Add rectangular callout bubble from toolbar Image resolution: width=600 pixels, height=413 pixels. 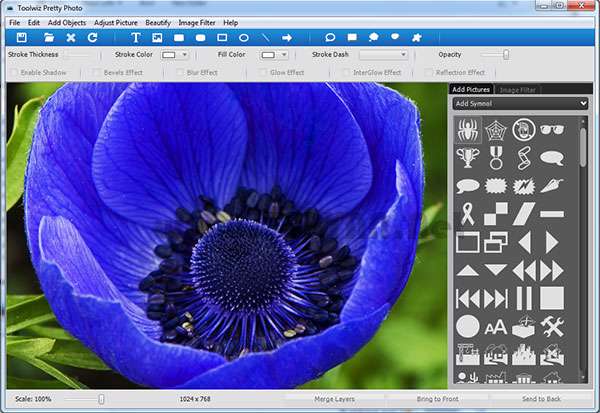[x=352, y=38]
